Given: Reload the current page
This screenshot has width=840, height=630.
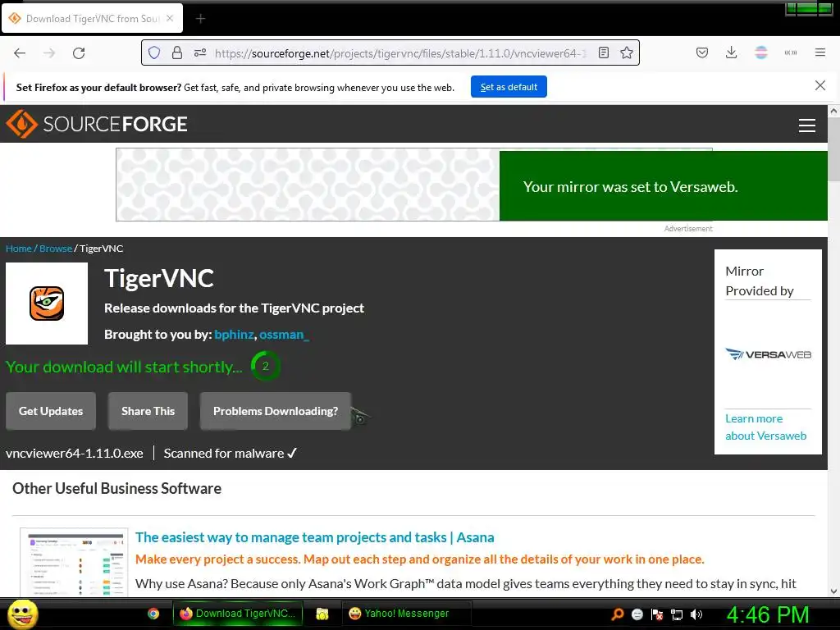Looking at the screenshot, I should tap(79, 53).
